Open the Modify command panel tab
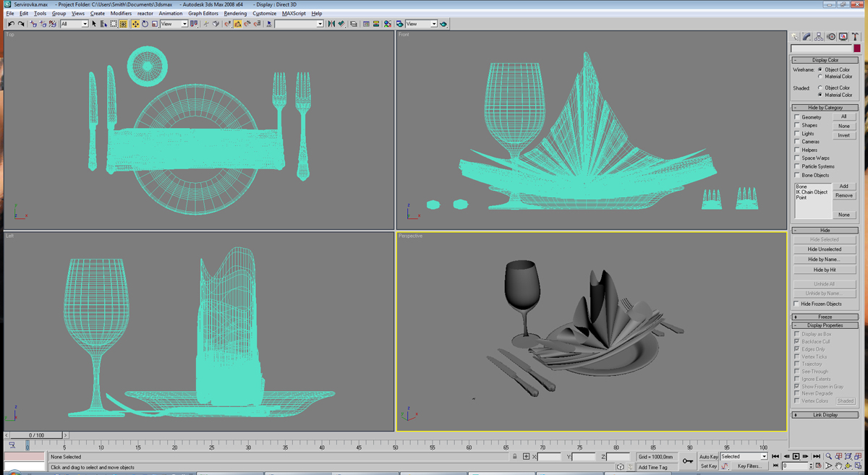This screenshot has height=475, width=868. [x=807, y=36]
